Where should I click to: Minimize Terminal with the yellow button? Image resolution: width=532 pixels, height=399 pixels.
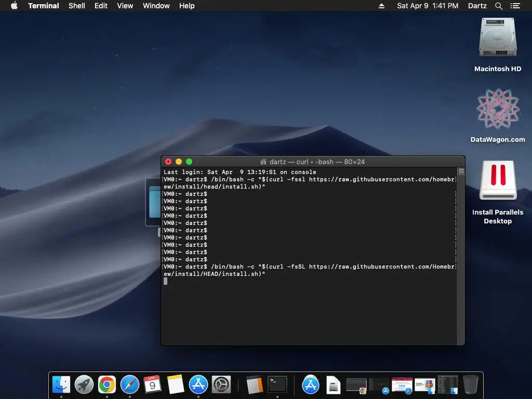179,162
